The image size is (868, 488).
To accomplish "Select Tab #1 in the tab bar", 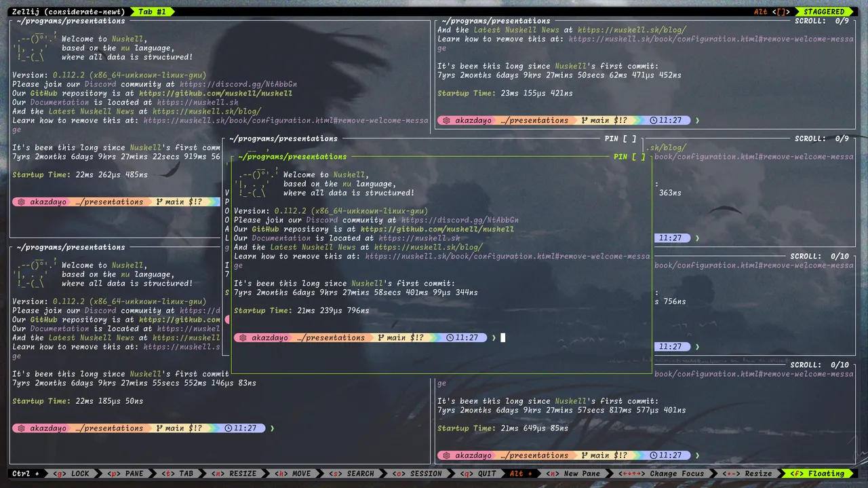I will click(152, 12).
